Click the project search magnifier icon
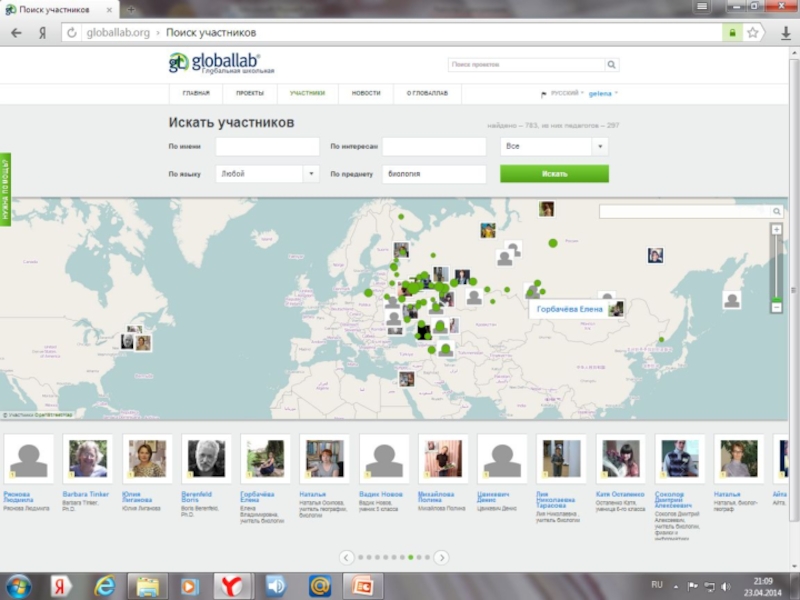Viewport: 800px width, 600px height. click(612, 65)
